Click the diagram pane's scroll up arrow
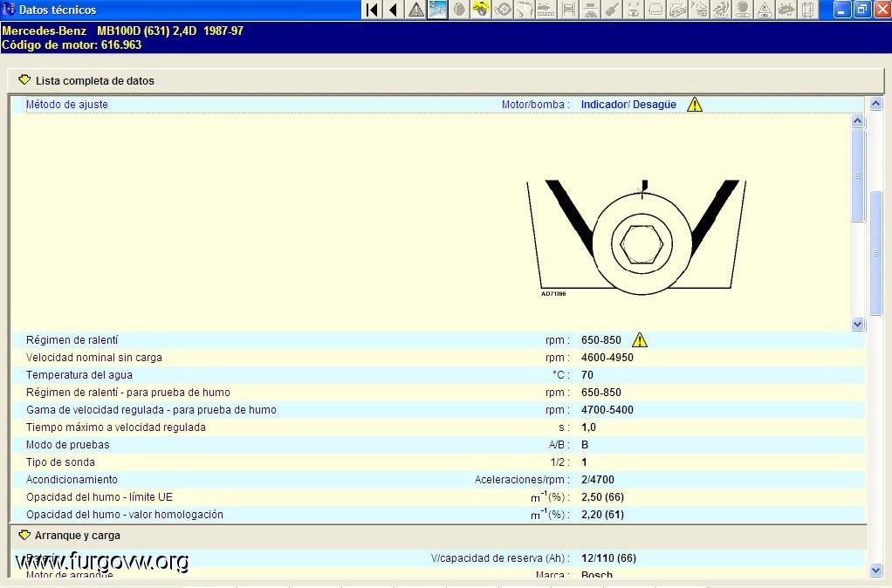Screen dimensions: 892x588 point(858,120)
